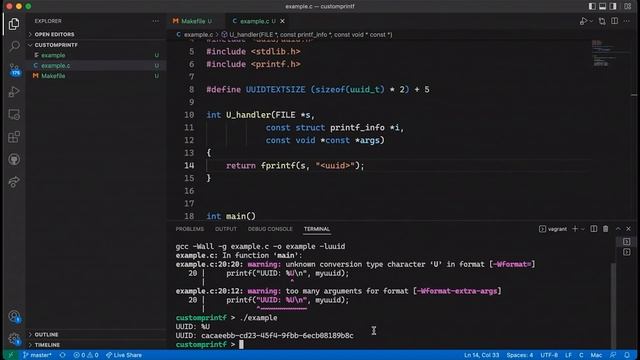Open the Accounts menu icon

point(14,316)
